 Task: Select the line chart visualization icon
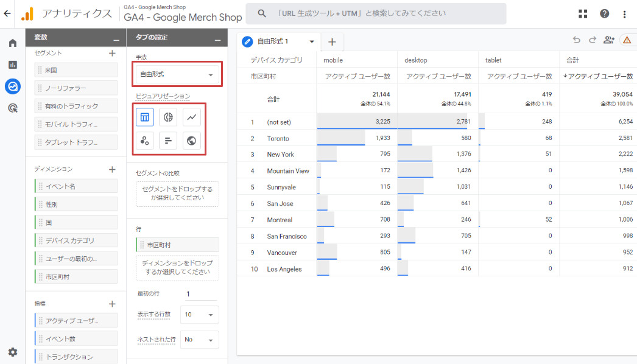tap(192, 117)
